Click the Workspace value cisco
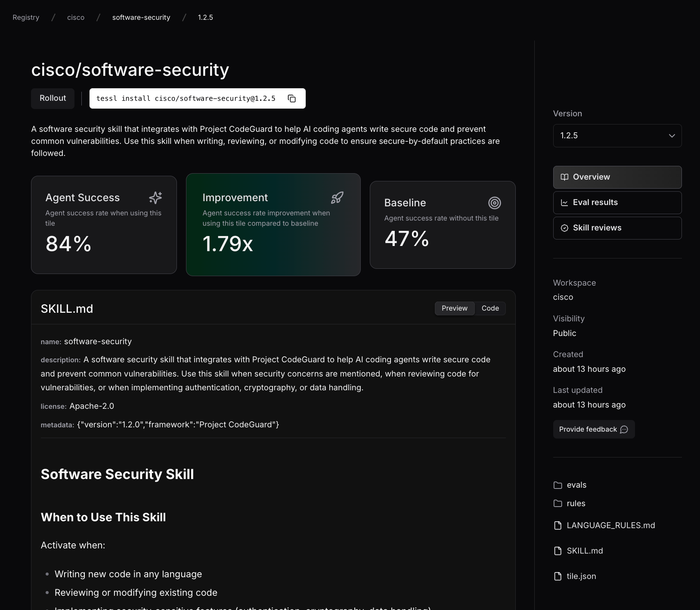 563,297
